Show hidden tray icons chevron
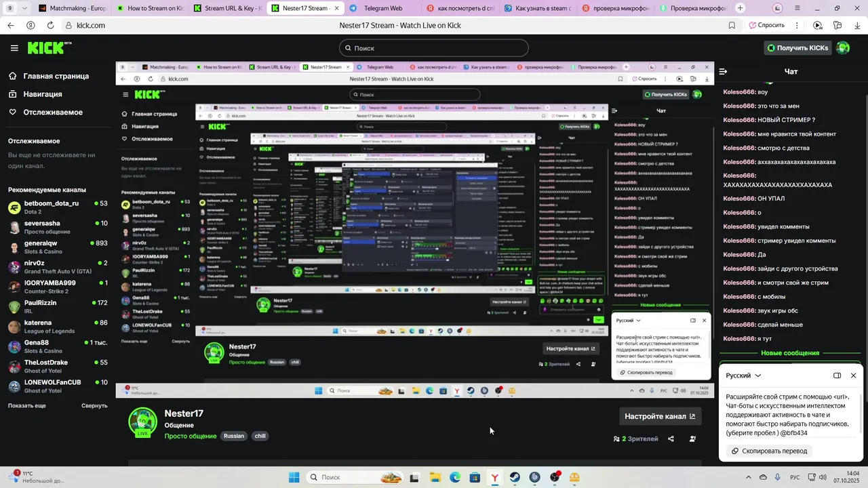This screenshot has width=868, height=488. point(747,477)
